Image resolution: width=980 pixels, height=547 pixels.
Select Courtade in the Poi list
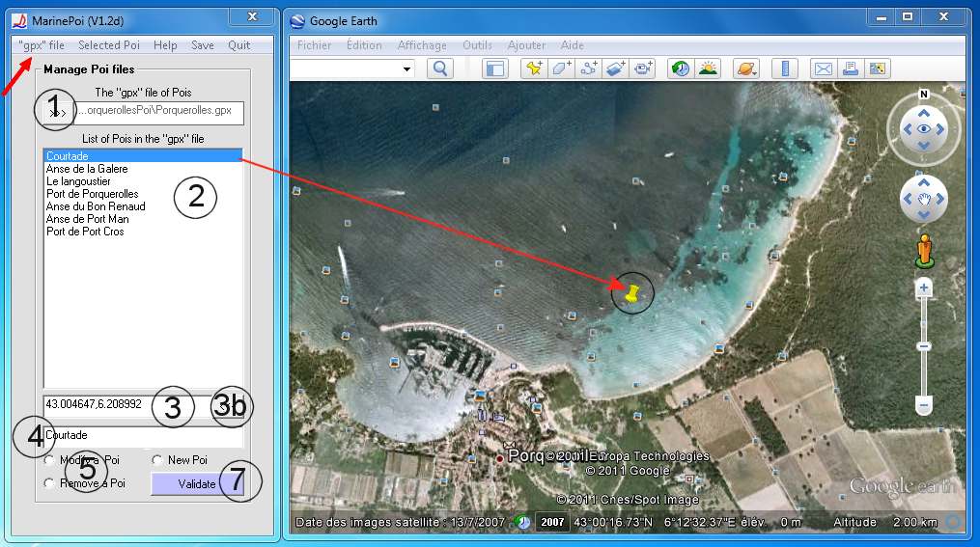pyautogui.click(x=143, y=156)
